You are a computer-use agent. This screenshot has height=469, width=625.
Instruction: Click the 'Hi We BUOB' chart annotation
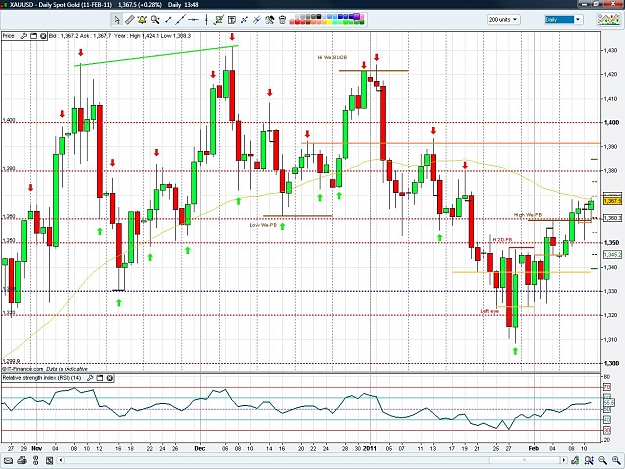point(332,57)
